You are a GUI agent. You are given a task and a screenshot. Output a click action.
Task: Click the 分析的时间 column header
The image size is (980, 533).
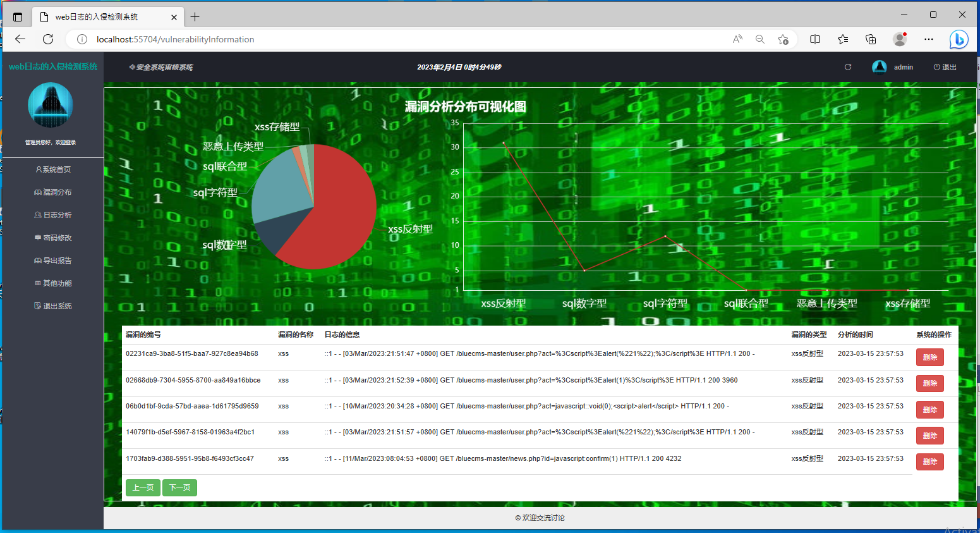point(856,334)
